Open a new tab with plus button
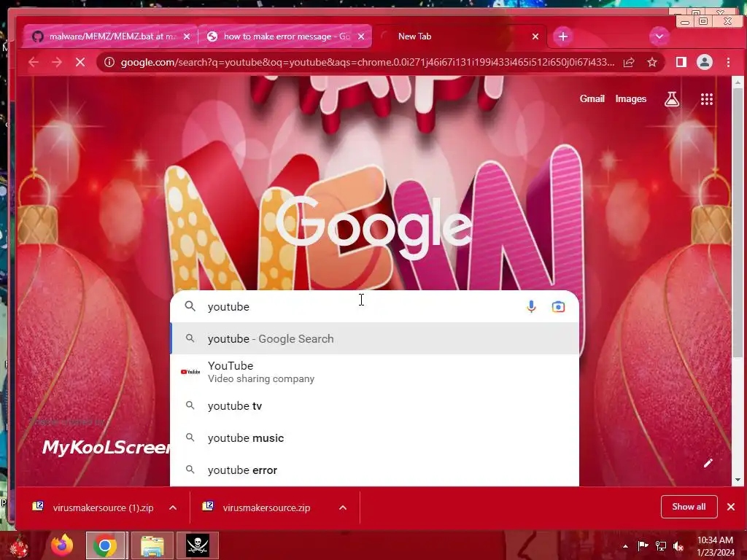Image resolution: width=747 pixels, height=560 pixels. tap(563, 36)
